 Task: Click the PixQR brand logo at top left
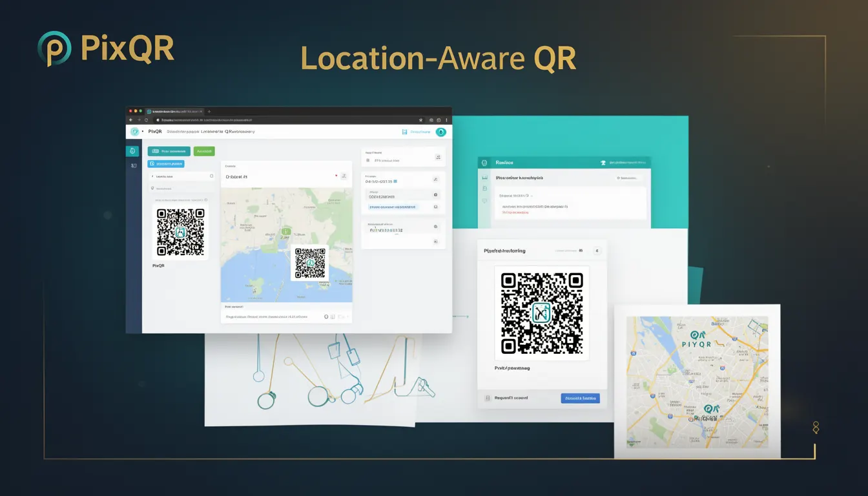(x=106, y=48)
